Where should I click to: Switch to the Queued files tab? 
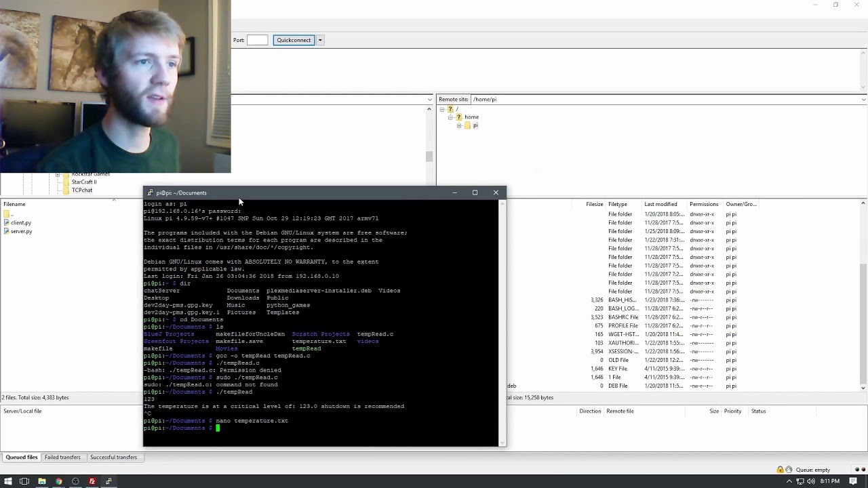coord(22,457)
